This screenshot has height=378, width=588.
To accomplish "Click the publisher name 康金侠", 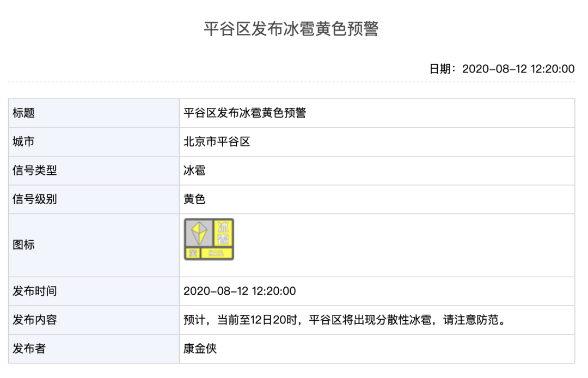I will click(200, 349).
